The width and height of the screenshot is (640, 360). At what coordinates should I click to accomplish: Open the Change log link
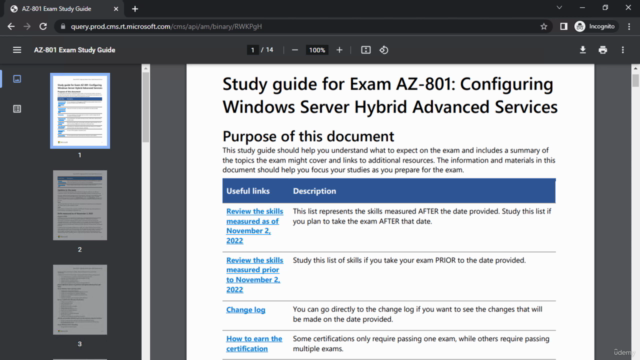point(246,310)
